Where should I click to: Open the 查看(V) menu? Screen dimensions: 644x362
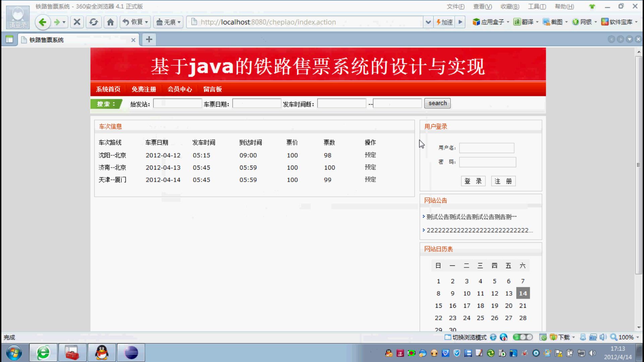tap(482, 6)
